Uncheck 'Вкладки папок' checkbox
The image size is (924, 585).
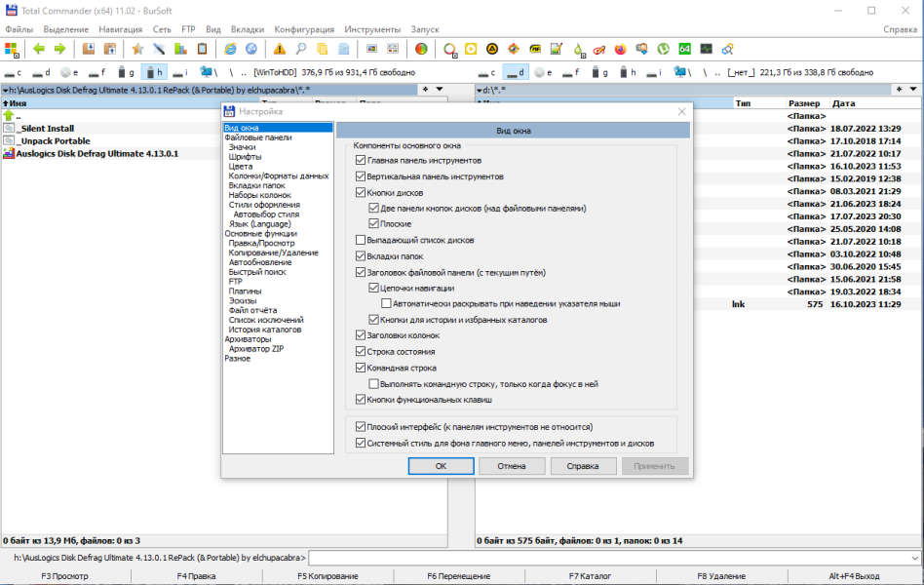click(x=361, y=255)
